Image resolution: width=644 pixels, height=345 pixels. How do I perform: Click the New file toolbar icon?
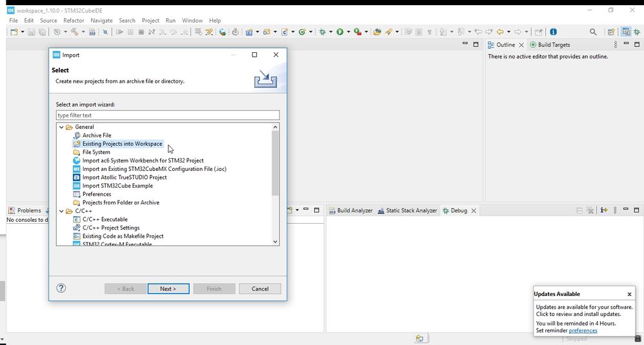[14, 32]
